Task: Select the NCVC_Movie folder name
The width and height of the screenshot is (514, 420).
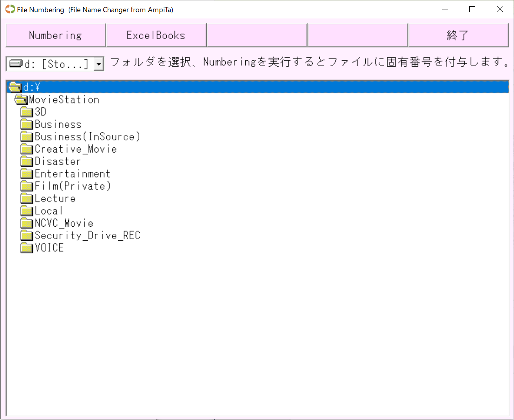Action: coord(64,223)
